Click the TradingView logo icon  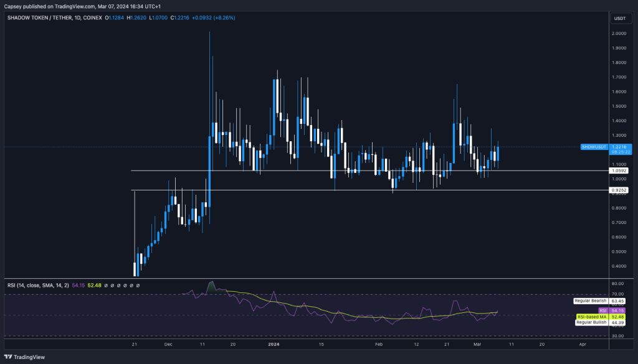pos(8,357)
